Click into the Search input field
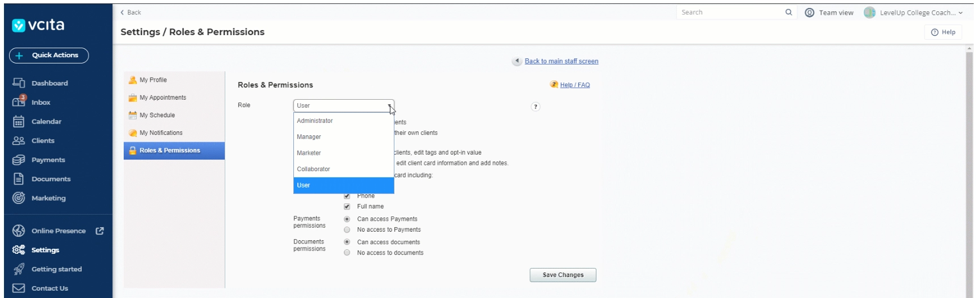Viewport: 980px width, 298px height. point(729,12)
